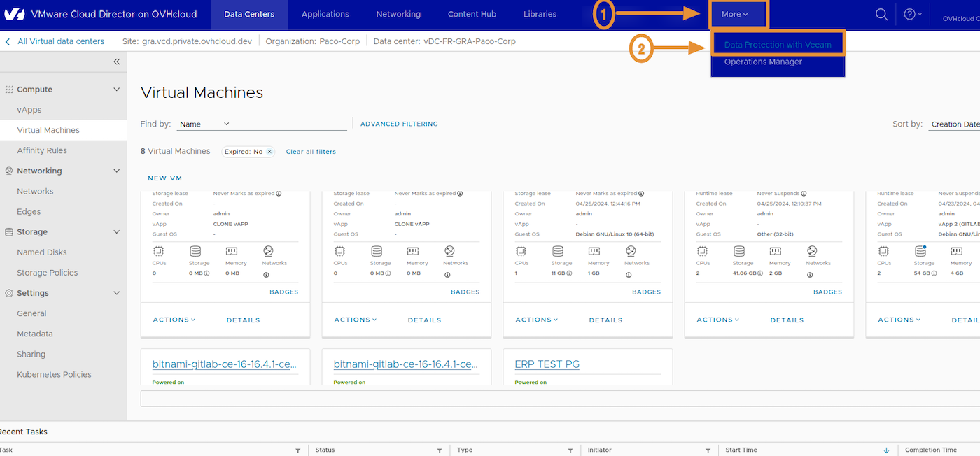
Task: Click the NEW VM button
Action: coord(164,178)
